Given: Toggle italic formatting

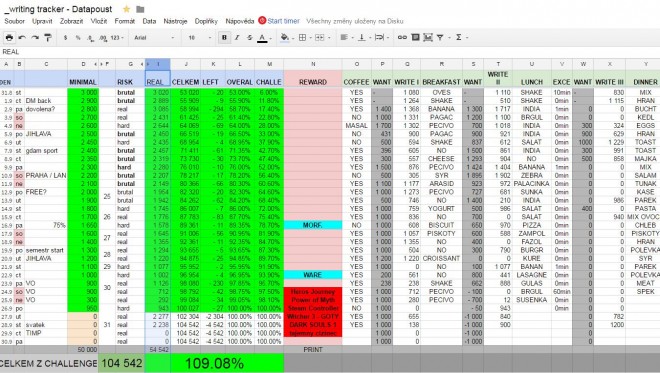Looking at the screenshot, I should click(237, 37).
